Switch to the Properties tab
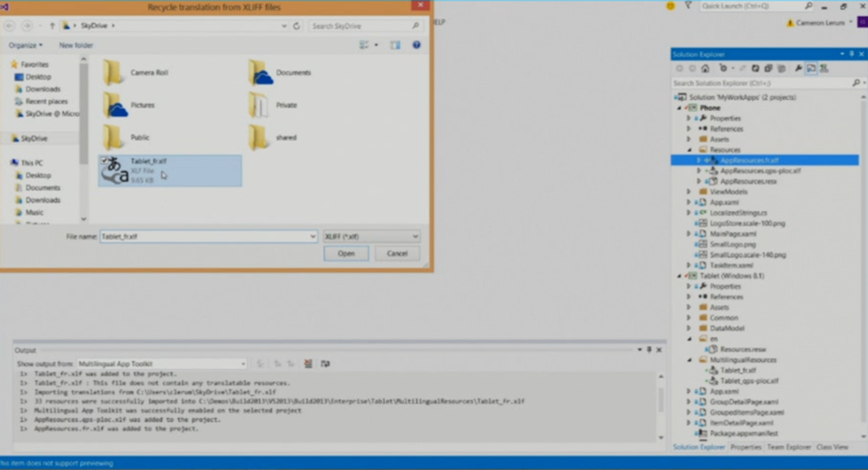 tap(746, 447)
